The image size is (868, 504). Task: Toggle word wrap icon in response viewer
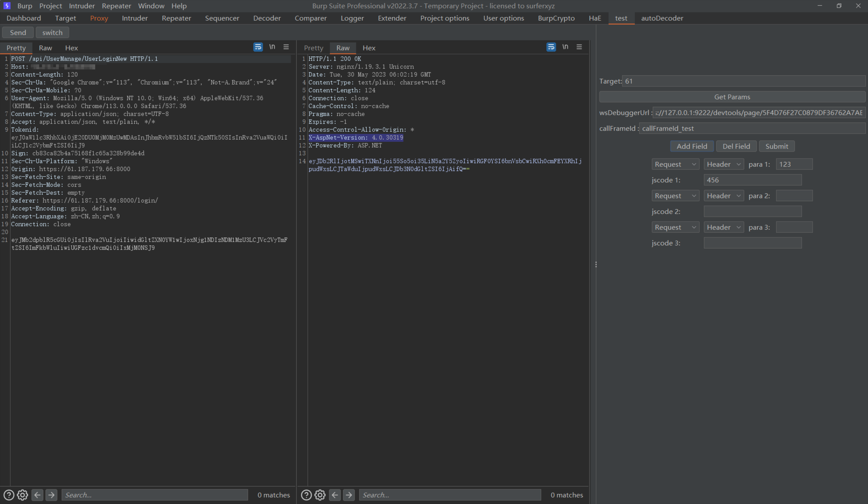coord(551,47)
